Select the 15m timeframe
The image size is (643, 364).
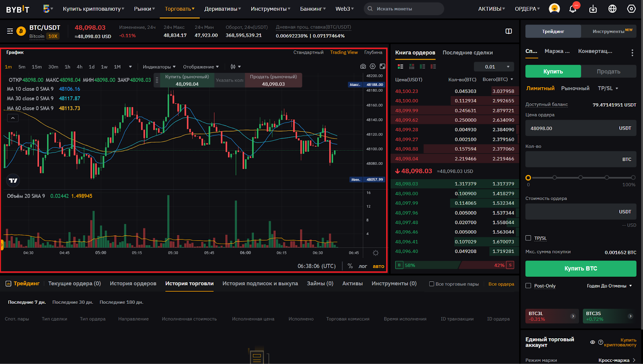[37, 67]
